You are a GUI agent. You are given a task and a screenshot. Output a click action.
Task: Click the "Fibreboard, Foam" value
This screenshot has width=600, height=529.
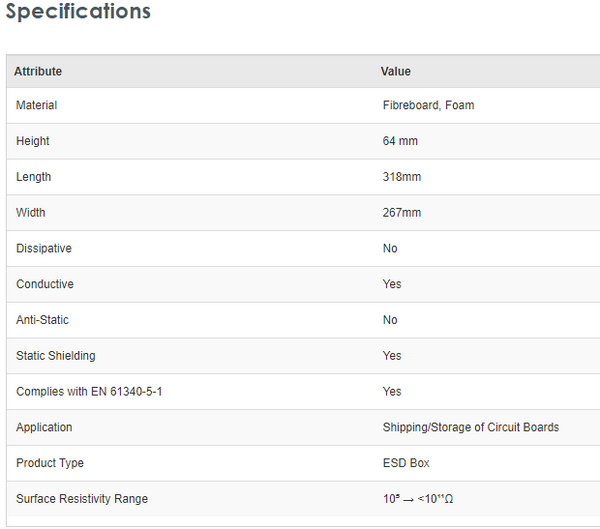tap(428, 105)
